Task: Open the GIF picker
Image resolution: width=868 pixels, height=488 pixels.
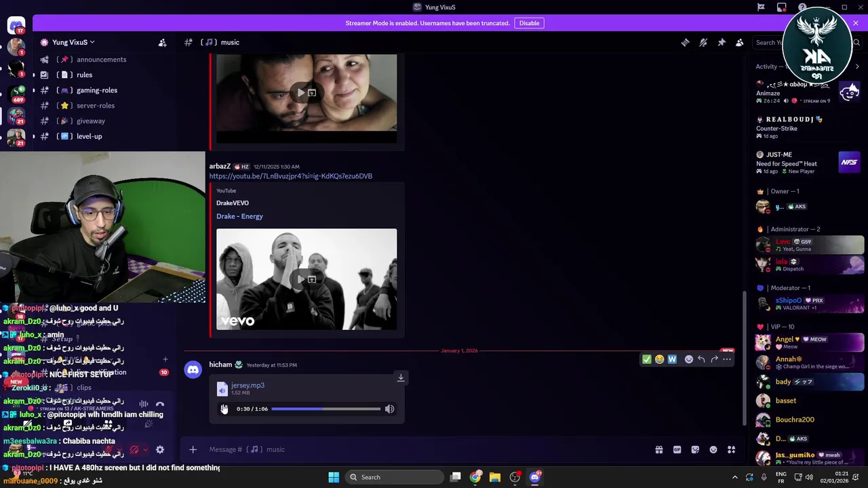Action: pyautogui.click(x=677, y=449)
